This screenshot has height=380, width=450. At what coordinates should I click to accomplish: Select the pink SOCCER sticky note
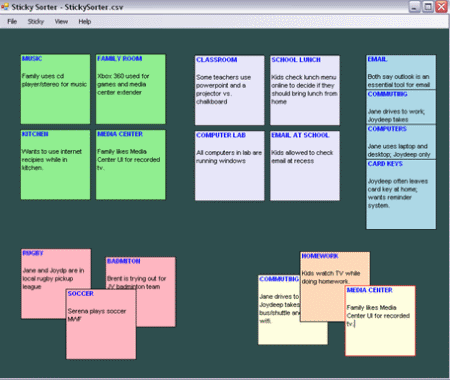pos(101,324)
